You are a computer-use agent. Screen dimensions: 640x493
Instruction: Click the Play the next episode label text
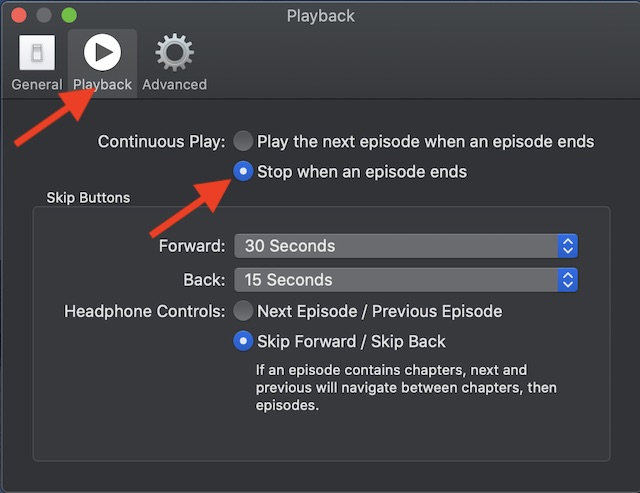pyautogui.click(x=425, y=142)
